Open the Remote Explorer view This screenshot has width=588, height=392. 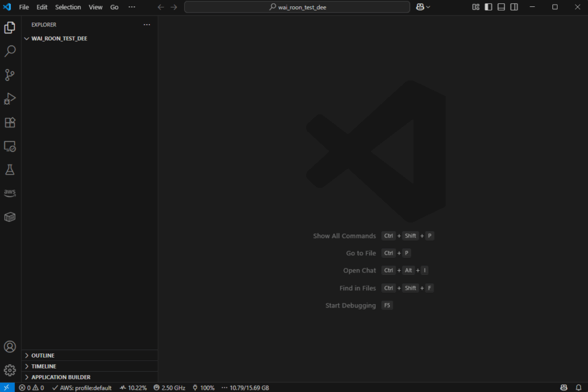tap(10, 146)
